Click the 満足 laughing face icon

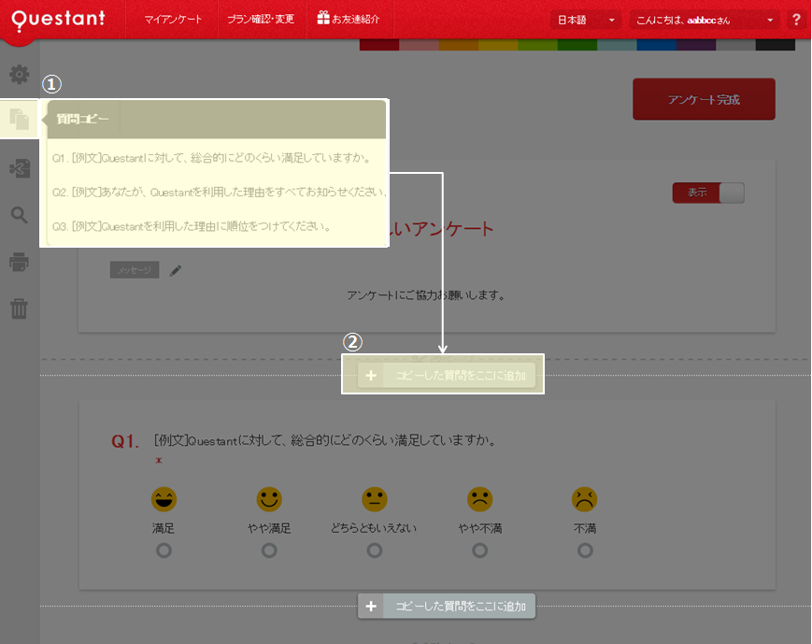(164, 499)
